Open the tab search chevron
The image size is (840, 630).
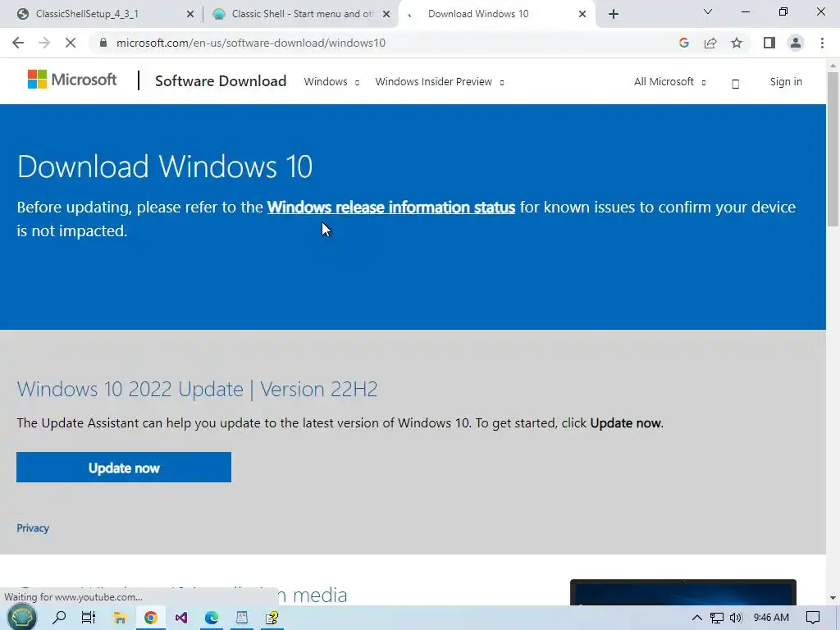click(708, 11)
